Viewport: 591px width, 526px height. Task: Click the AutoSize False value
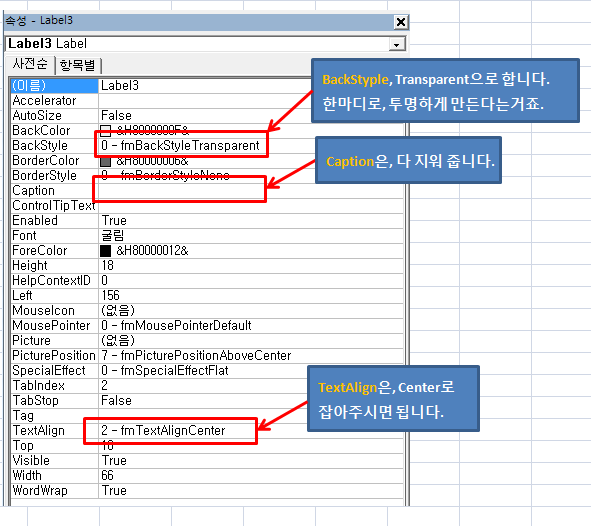[116, 115]
